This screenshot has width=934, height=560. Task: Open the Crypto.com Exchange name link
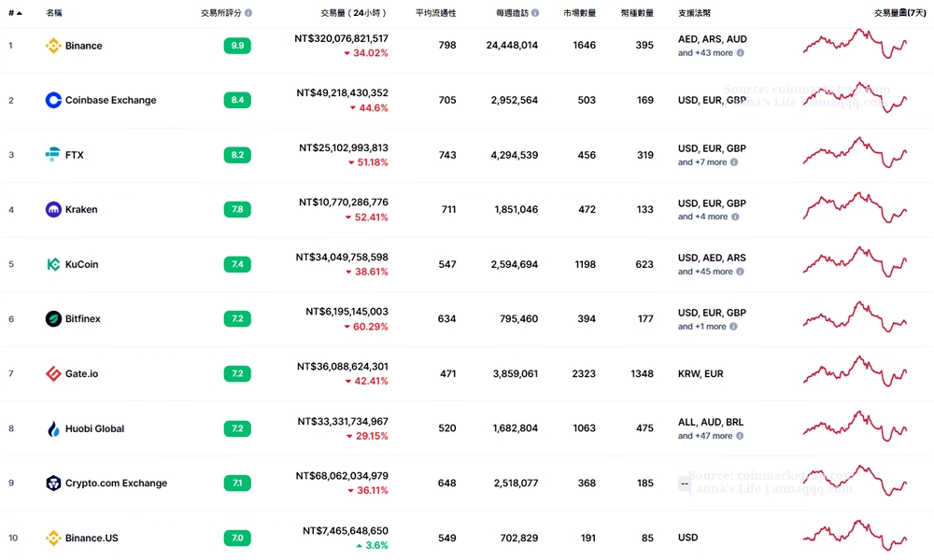(116, 483)
